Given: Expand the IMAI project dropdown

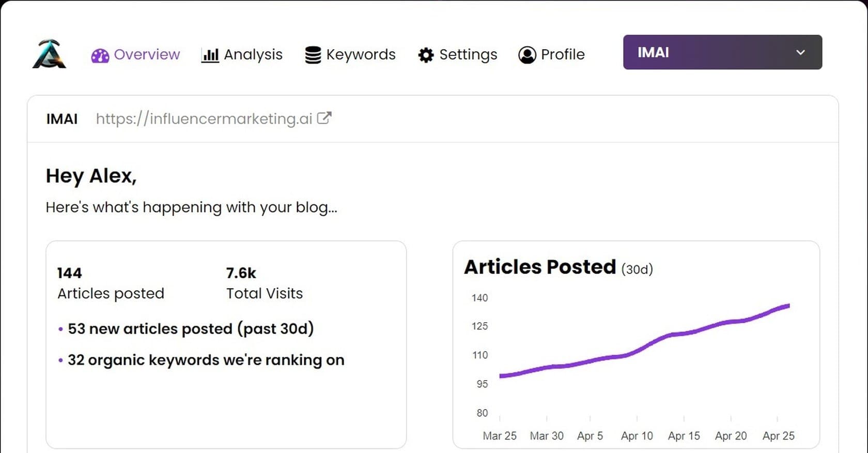Looking at the screenshot, I should 722,52.
